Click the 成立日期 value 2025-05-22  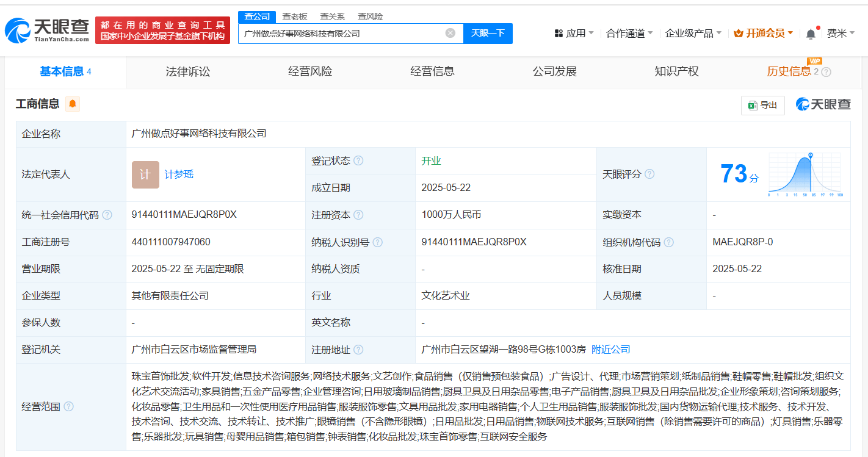[446, 188]
